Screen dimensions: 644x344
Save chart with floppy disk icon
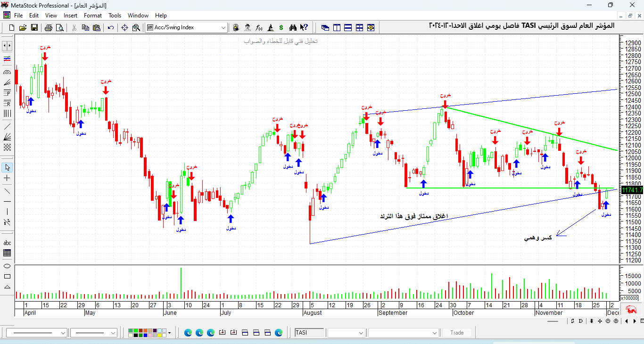34,27
